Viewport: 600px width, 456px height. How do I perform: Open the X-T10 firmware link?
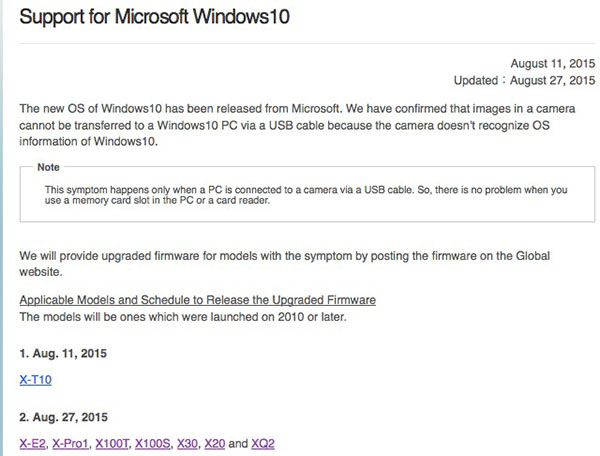[36, 379]
